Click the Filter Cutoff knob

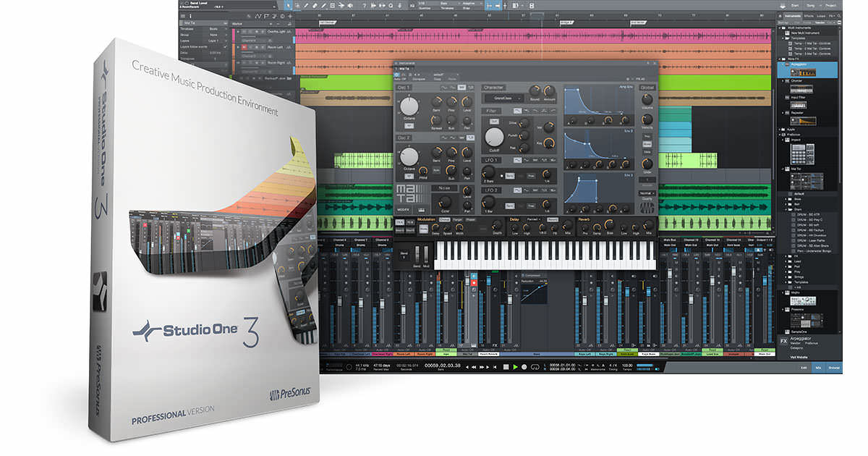[495, 137]
